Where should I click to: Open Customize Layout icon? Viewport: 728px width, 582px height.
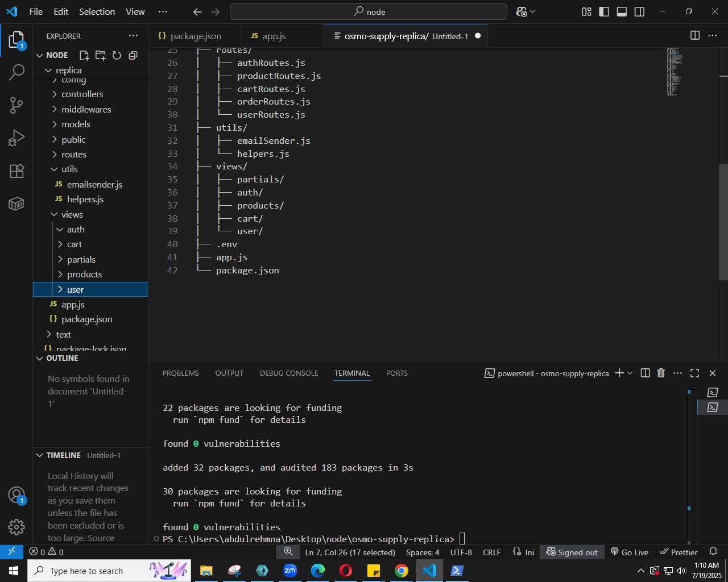586,11
